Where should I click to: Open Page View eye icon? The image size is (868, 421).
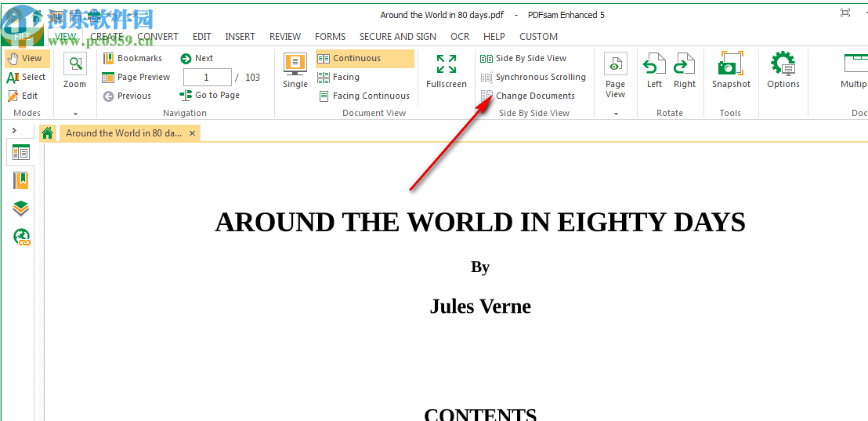pos(615,64)
